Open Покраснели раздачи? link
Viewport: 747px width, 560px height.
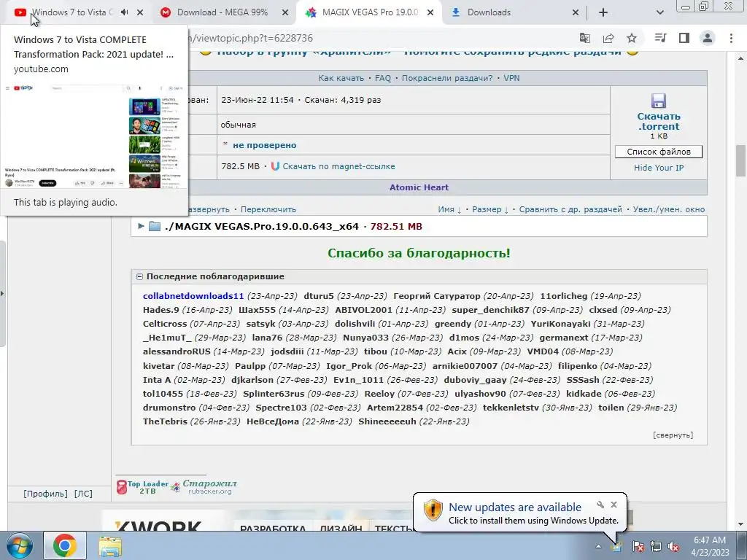(447, 78)
